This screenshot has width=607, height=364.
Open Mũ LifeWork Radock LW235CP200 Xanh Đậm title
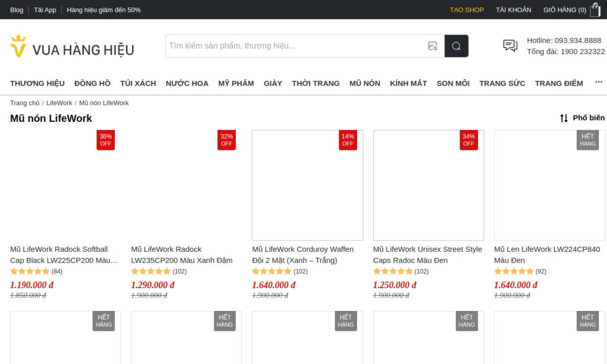point(182,255)
